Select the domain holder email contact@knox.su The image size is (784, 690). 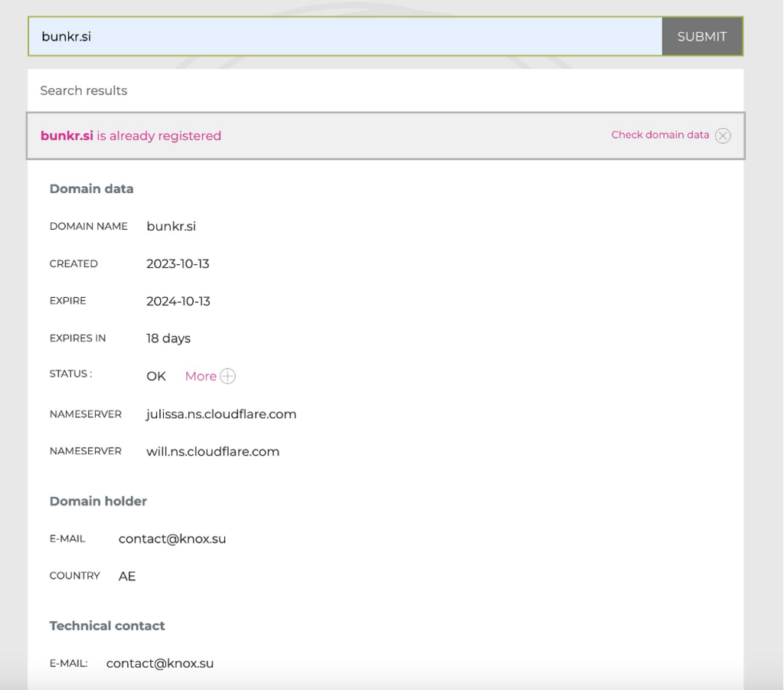coord(172,538)
